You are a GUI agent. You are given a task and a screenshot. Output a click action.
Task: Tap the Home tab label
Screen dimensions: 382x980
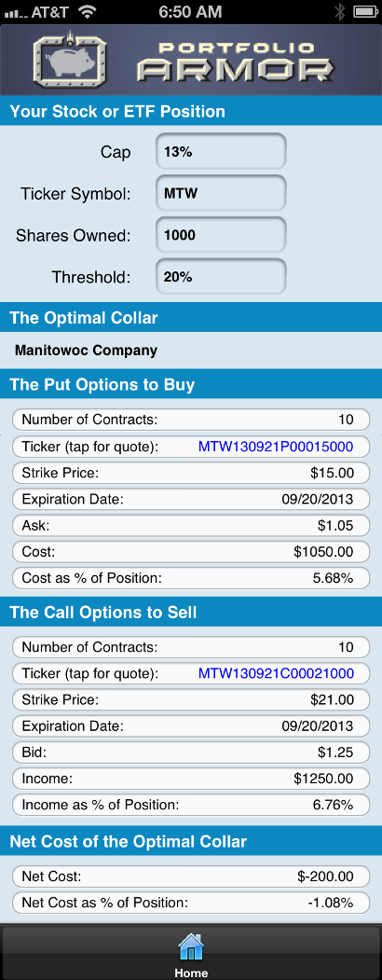click(x=191, y=973)
